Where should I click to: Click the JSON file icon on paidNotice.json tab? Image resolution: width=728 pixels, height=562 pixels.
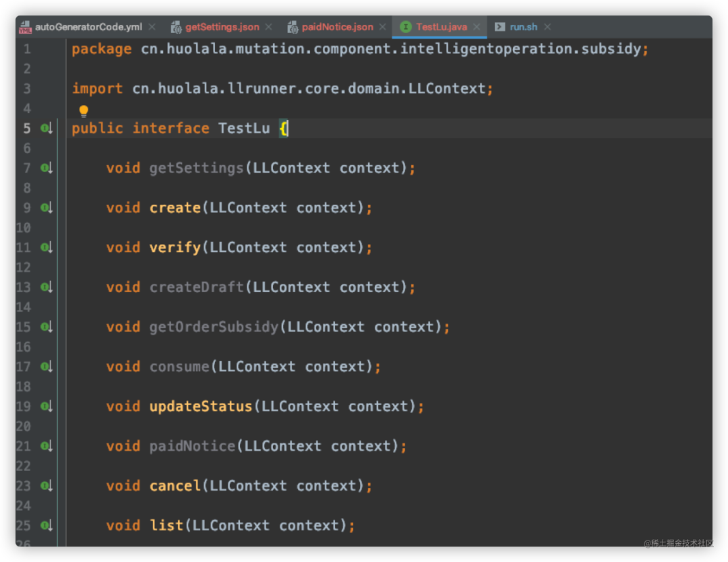(x=293, y=28)
